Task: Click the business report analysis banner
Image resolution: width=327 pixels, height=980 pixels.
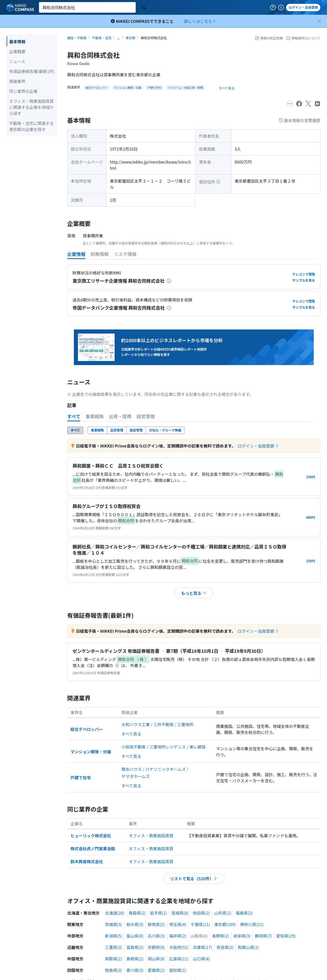Action: coord(194,347)
